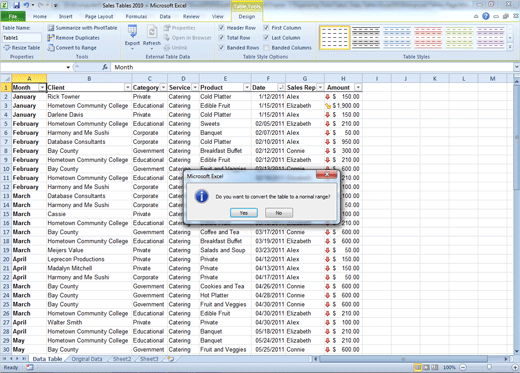This screenshot has width=520, height=373.
Task: Click Resize Table
Action: click(x=22, y=48)
